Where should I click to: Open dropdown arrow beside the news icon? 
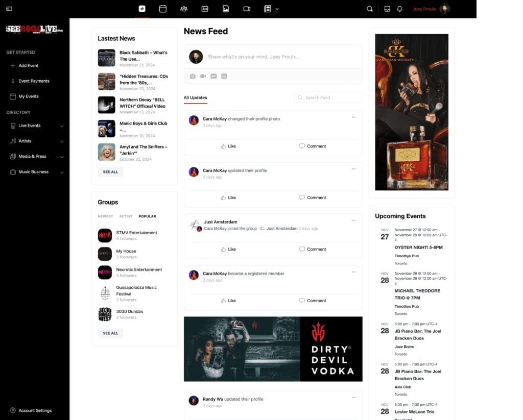pyautogui.click(x=277, y=9)
